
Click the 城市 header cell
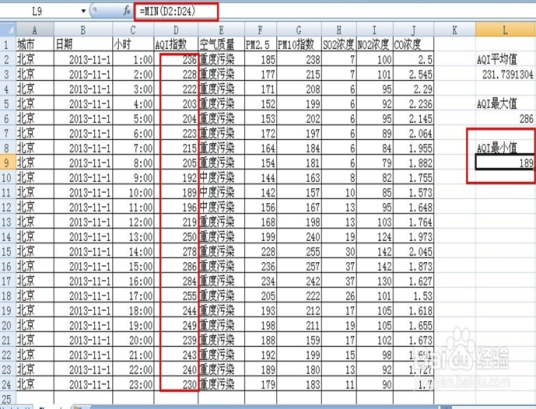pyautogui.click(x=35, y=44)
